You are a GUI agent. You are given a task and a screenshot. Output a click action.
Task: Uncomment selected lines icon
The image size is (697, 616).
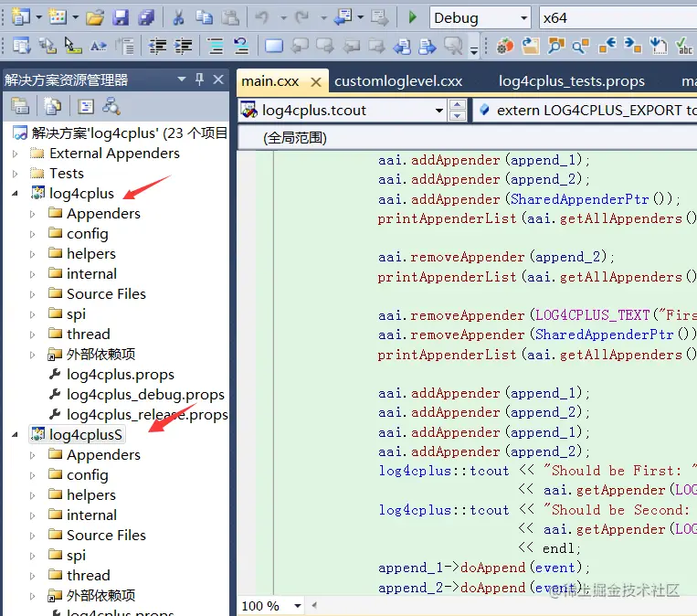241,46
